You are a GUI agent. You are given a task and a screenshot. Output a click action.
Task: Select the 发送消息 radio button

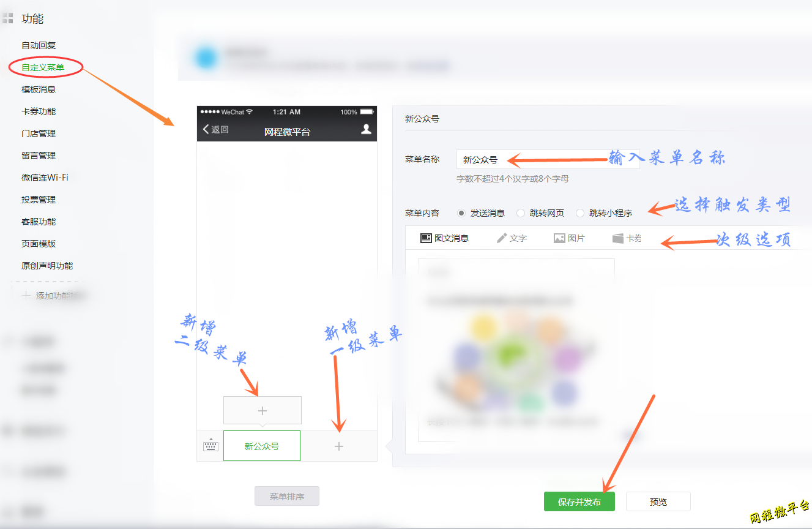coord(462,213)
